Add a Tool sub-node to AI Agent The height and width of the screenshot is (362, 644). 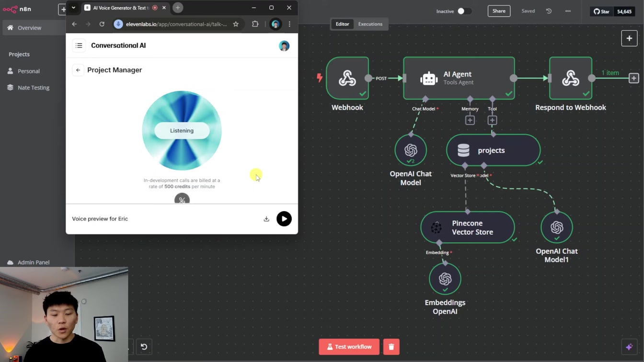tap(492, 120)
